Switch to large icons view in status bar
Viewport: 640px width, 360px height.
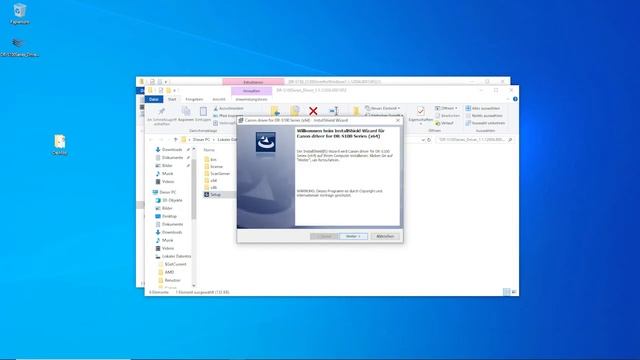point(514,292)
